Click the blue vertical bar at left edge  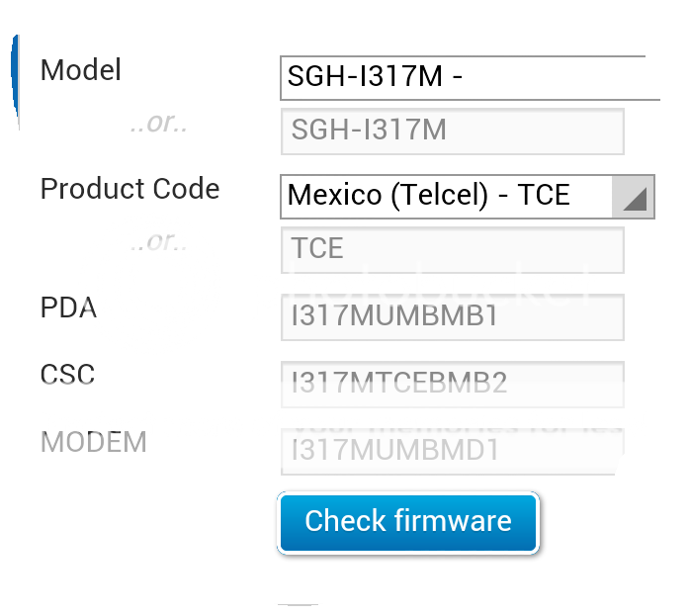(x=16, y=74)
